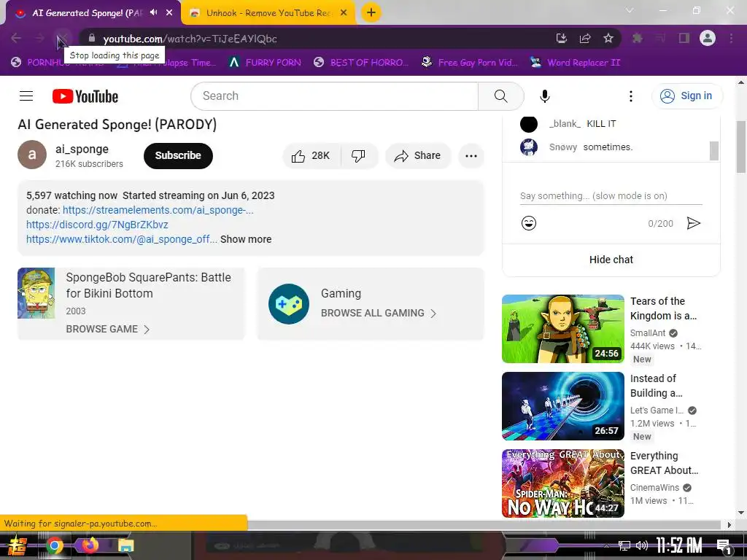
Task: Click the page vertical scrollbar thumb
Action: tap(741, 147)
